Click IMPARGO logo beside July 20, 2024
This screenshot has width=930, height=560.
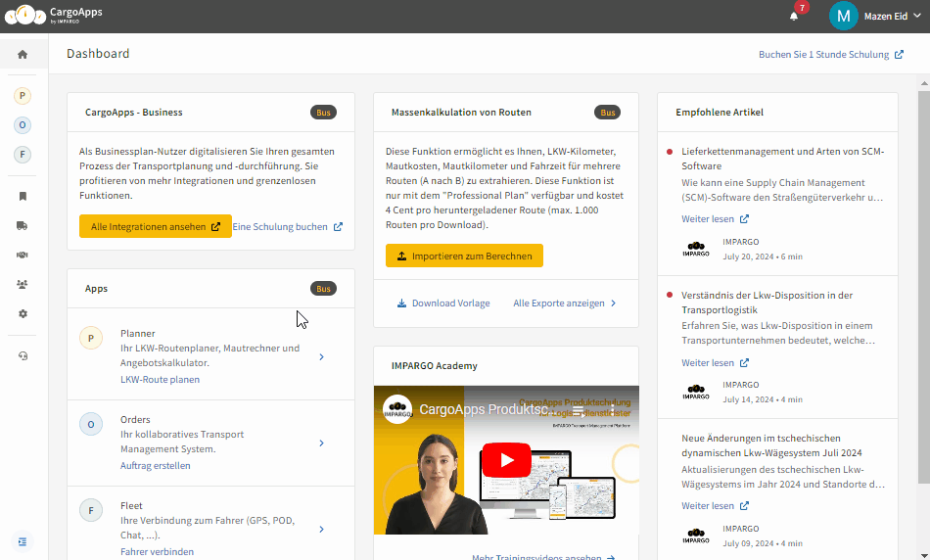696,249
